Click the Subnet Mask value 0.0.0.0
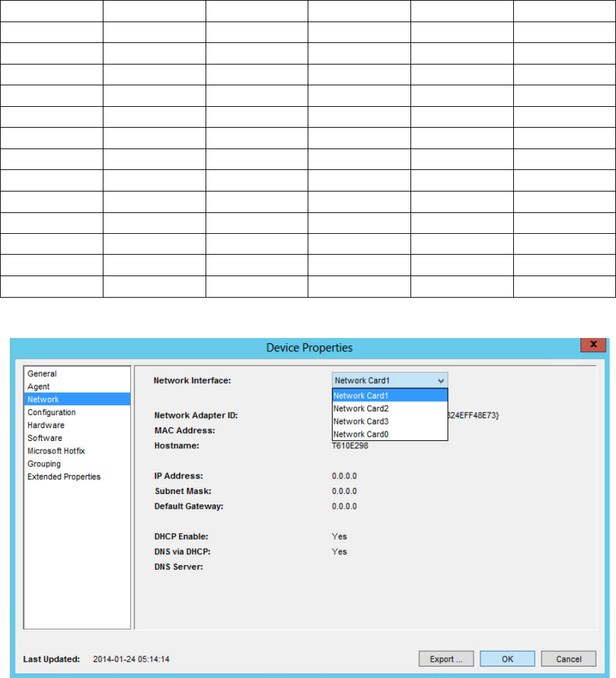The width and height of the screenshot is (616, 678). click(x=344, y=491)
